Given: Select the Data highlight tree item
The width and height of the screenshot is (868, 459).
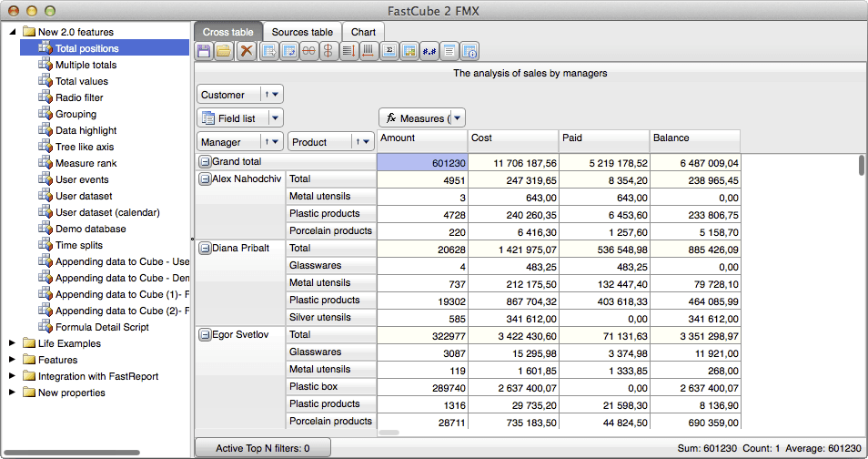Looking at the screenshot, I should pyautogui.click(x=86, y=130).
